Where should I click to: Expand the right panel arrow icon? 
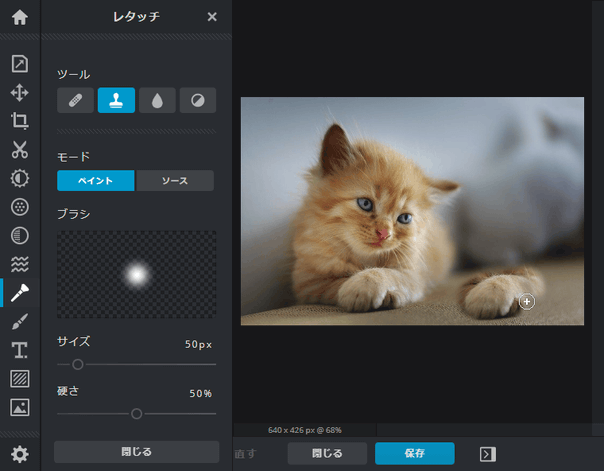(488, 454)
